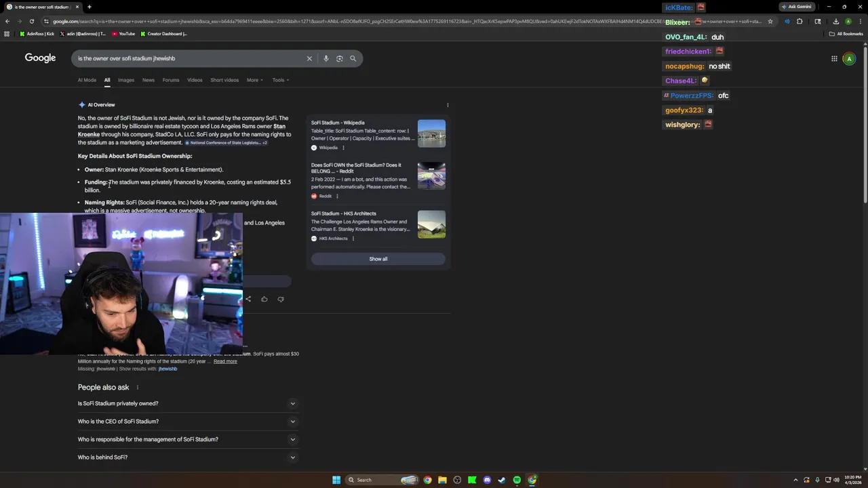Open the Google account avatar
The image size is (868, 488).
pyautogui.click(x=848, y=59)
